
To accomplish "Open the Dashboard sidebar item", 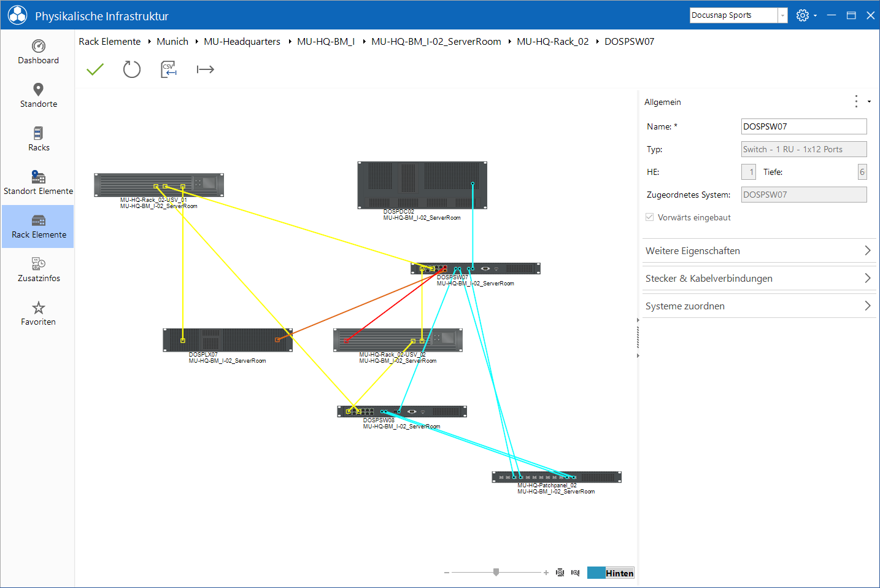I will point(38,52).
